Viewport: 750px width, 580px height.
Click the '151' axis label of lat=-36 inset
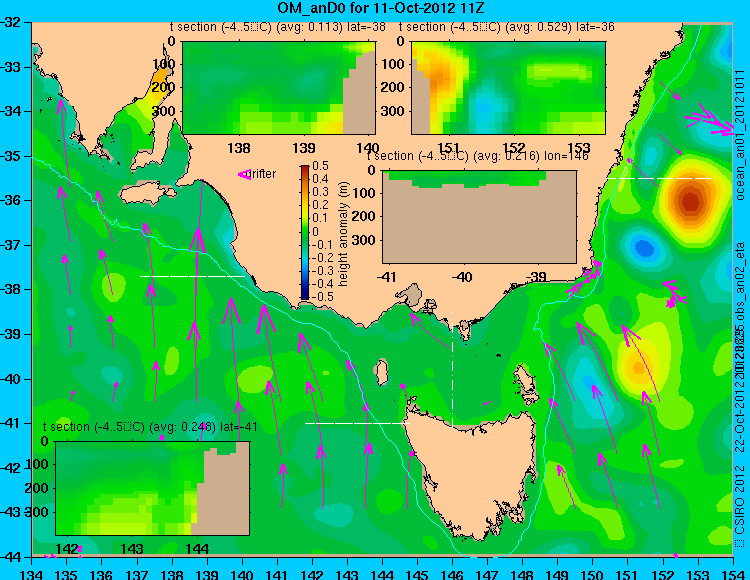[x=449, y=147]
